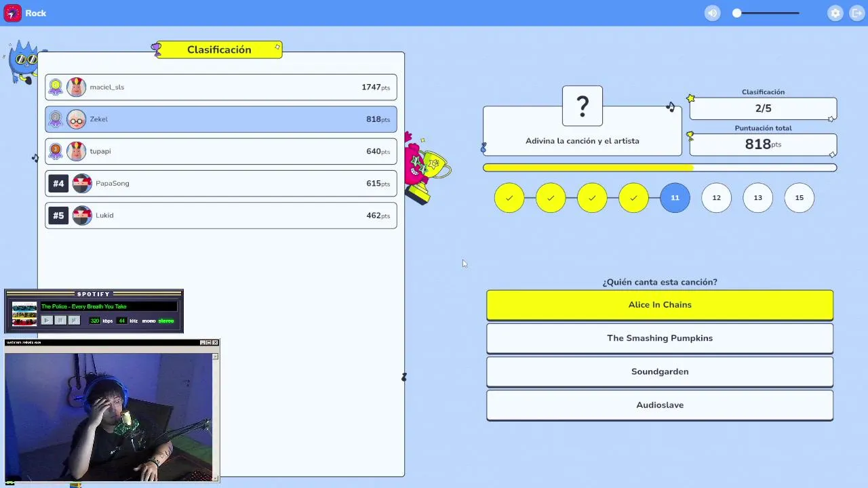Screen dimensions: 868x488
Task: Click 'The Police - Every Breath You Take' track title
Action: (x=84, y=306)
